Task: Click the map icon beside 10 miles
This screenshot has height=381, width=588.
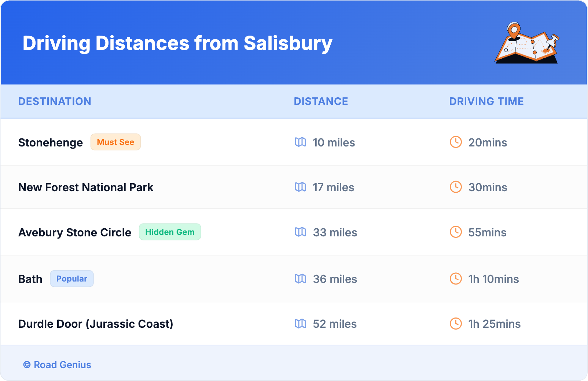Action: 300,142
